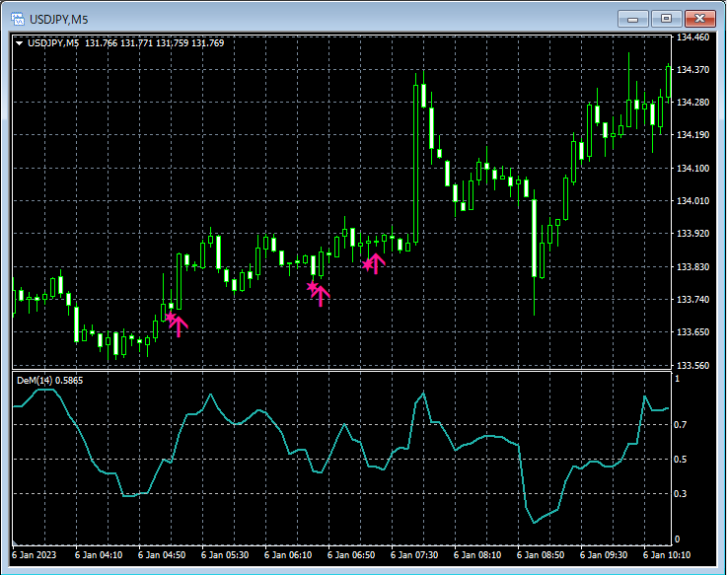Click time label 6 Jan 10:10
The height and width of the screenshot is (575, 728).
point(667,555)
